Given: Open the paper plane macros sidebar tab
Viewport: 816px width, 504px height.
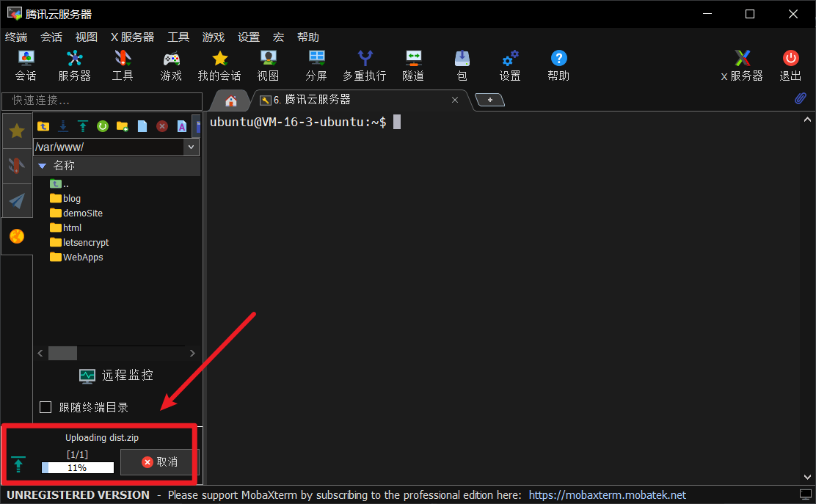Looking at the screenshot, I should [17, 200].
